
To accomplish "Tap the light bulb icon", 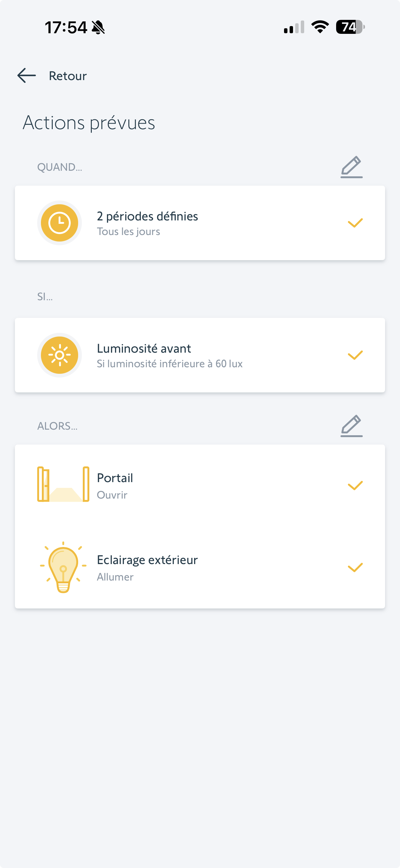I will tap(63, 567).
